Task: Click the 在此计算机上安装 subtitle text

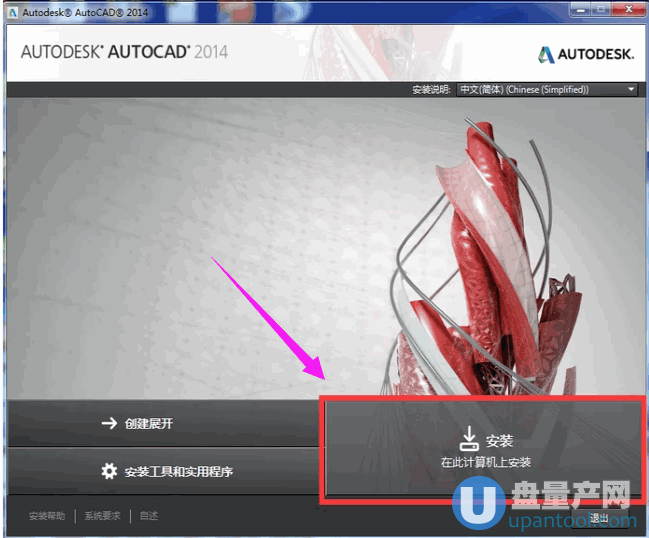Action: [486, 462]
